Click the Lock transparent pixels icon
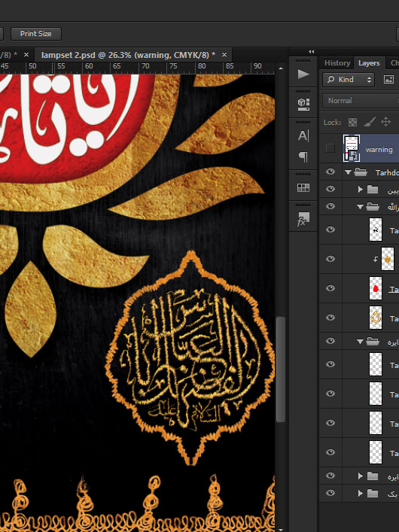Image resolution: width=399 pixels, height=532 pixels. point(353,122)
